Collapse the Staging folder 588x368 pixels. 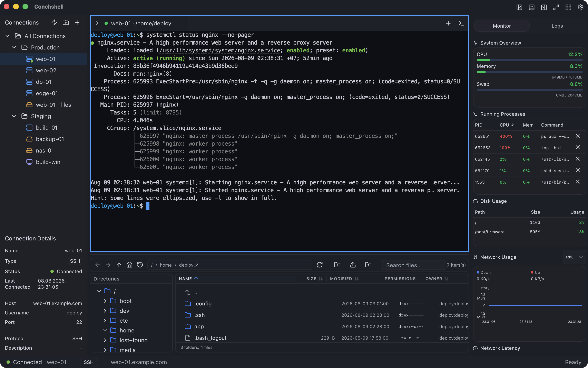[x=14, y=116]
